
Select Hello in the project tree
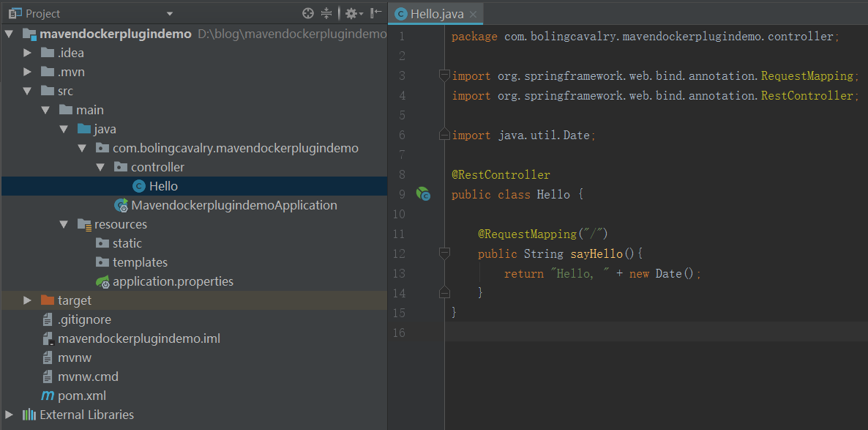163,186
